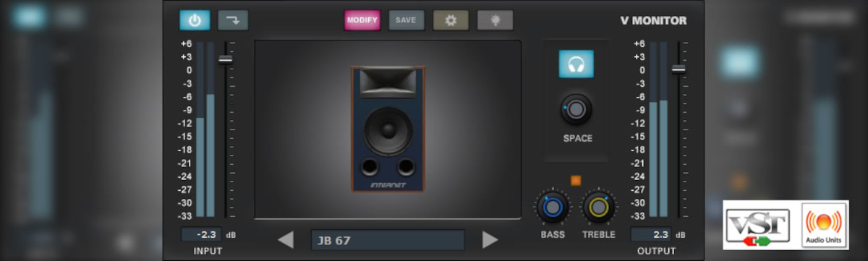Viewport: 868px width, 261px height.
Task: Click the input level fader handle
Action: point(226,59)
